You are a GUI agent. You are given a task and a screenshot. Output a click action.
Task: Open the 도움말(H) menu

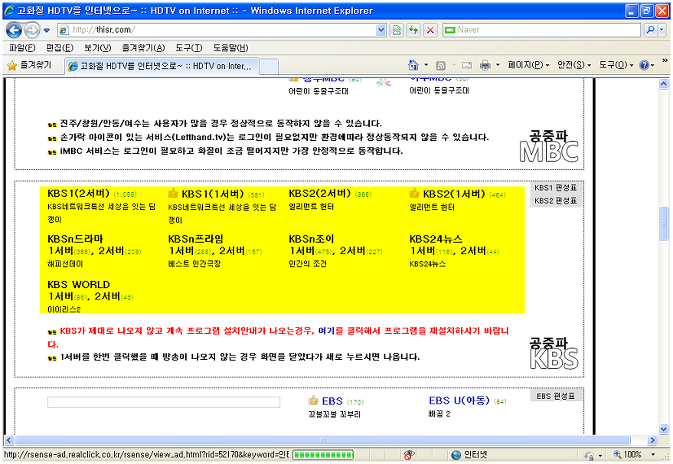pyautogui.click(x=230, y=48)
